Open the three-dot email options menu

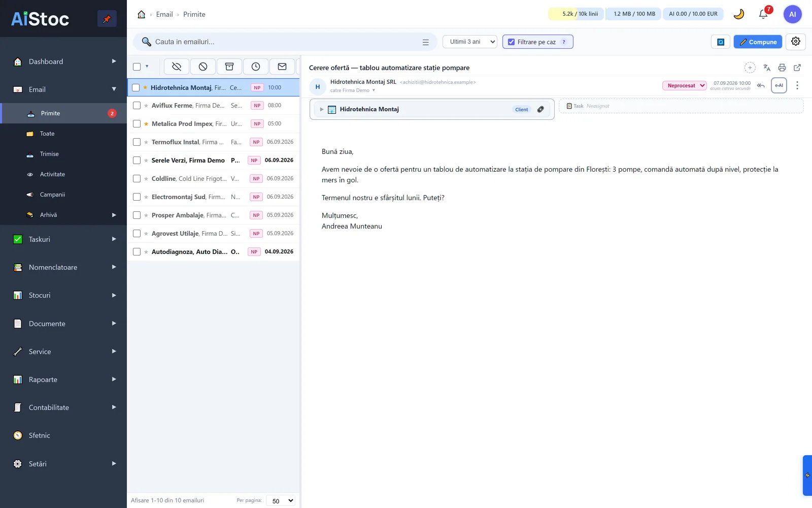click(x=797, y=85)
